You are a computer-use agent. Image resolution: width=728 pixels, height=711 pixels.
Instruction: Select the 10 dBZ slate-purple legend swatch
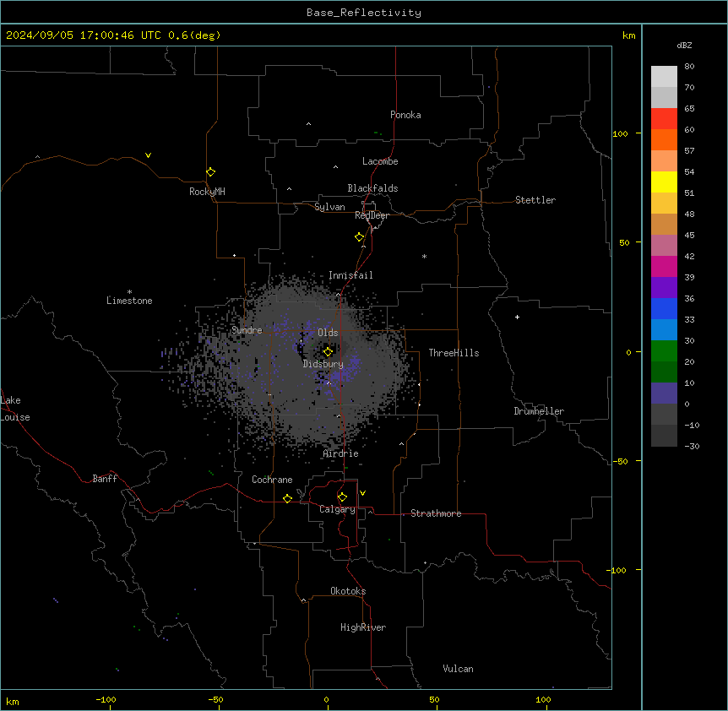pyautogui.click(x=664, y=393)
